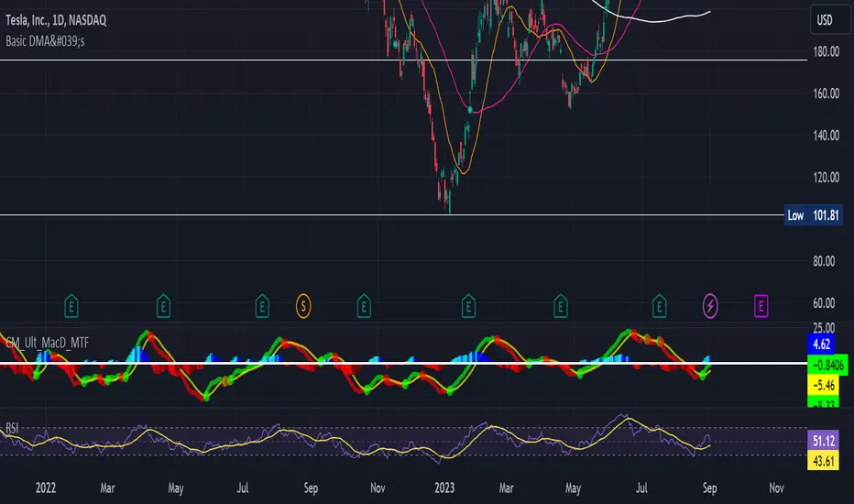Click the 140.00 price scale label
854x504 pixels.
tap(827, 135)
